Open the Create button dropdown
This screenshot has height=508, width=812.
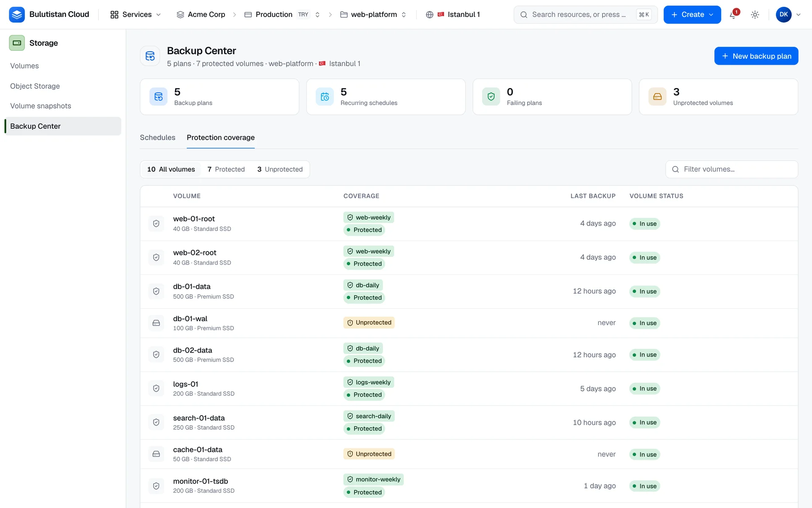click(692, 15)
